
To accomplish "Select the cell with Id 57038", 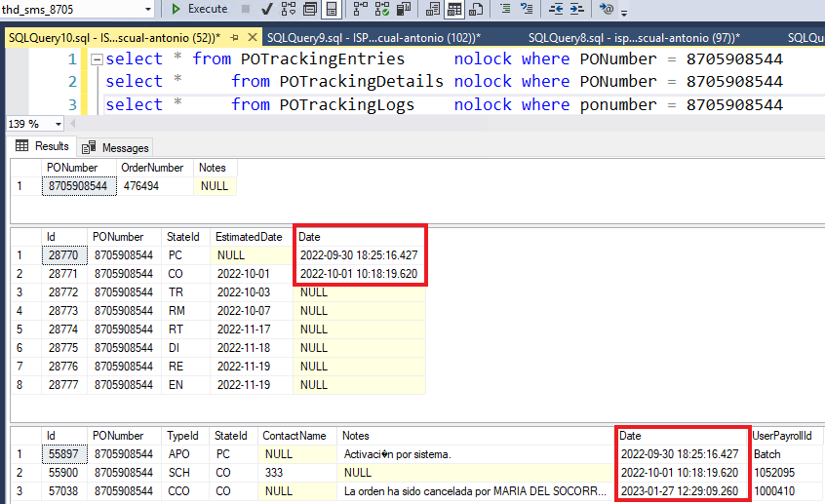I will (64, 491).
